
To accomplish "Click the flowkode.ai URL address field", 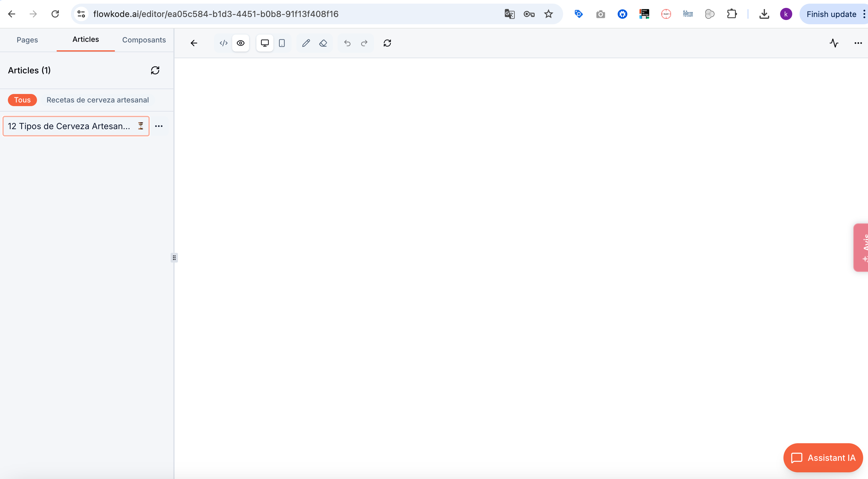I will point(216,14).
